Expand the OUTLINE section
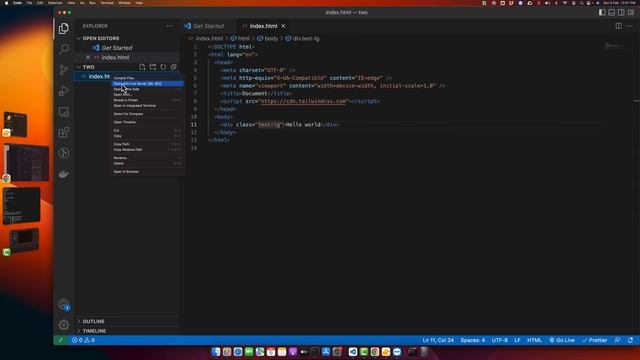 [x=93, y=321]
